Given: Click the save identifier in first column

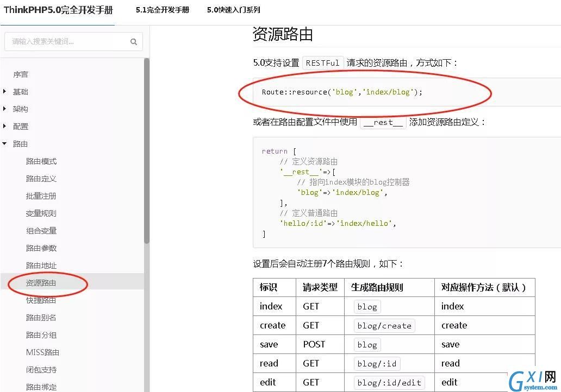Looking at the screenshot, I should click(269, 344).
